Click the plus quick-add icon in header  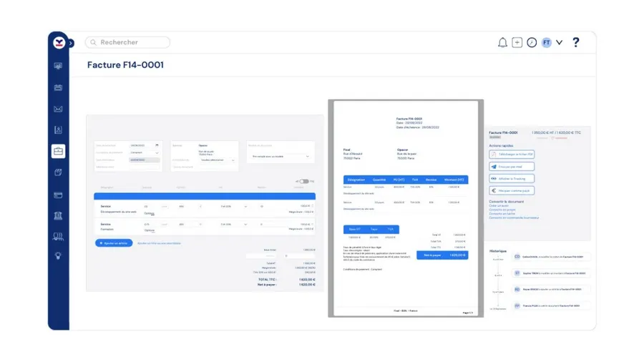(517, 43)
